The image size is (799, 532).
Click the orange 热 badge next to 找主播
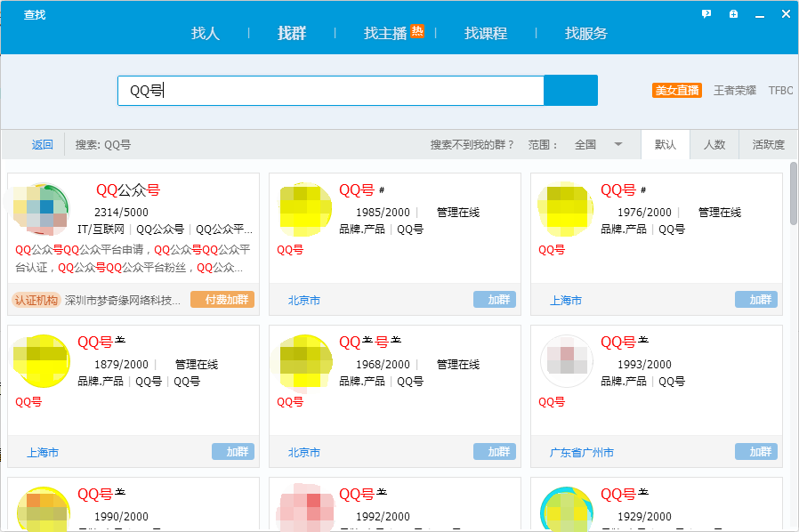(417, 31)
